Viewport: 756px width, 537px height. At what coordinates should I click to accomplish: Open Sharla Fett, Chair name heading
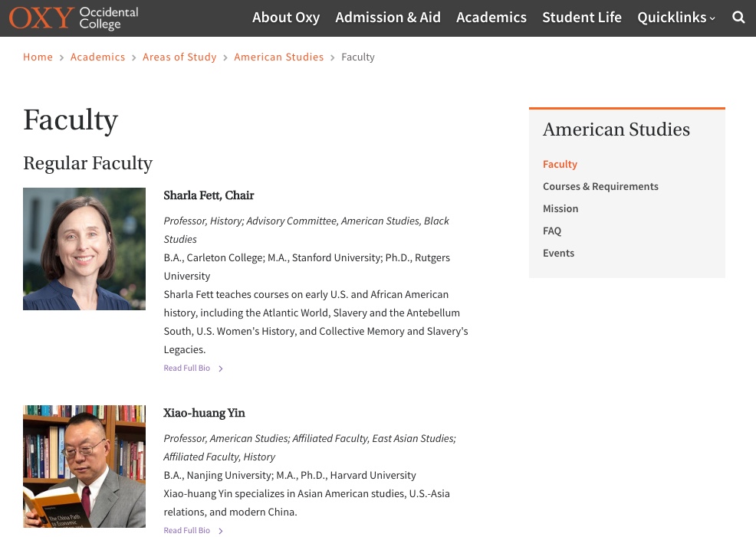click(209, 195)
